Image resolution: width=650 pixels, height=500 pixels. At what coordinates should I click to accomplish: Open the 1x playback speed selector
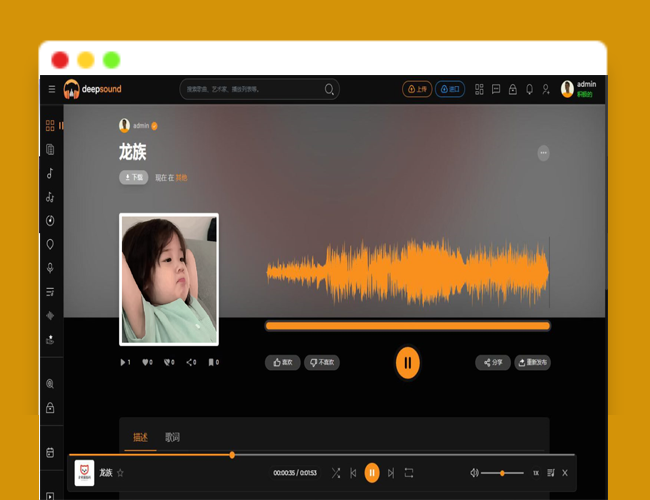click(535, 472)
